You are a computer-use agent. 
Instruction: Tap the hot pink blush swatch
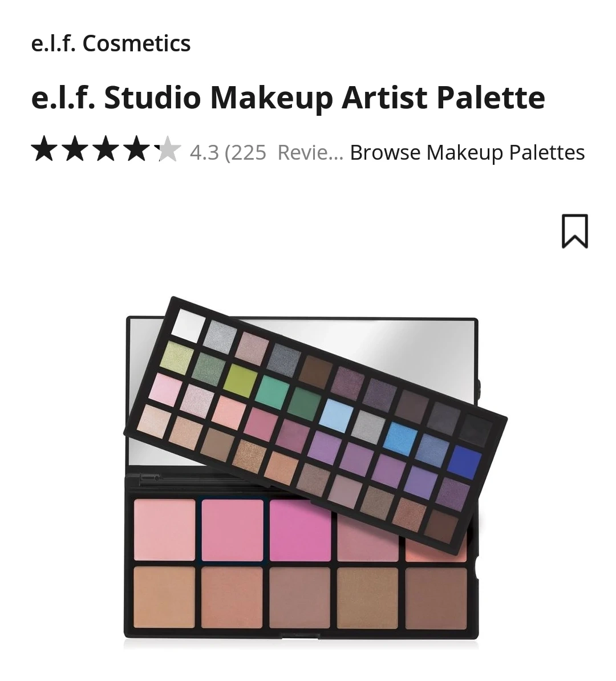[300, 530]
